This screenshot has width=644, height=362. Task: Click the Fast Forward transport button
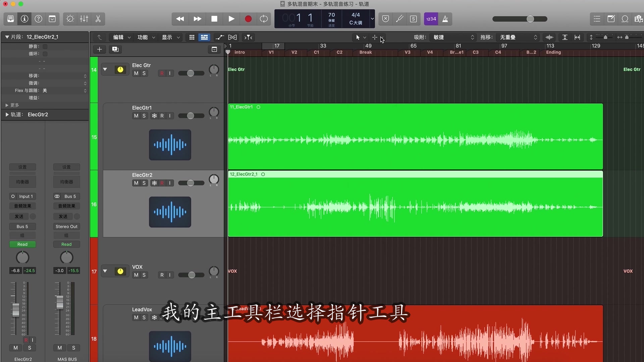click(x=197, y=19)
